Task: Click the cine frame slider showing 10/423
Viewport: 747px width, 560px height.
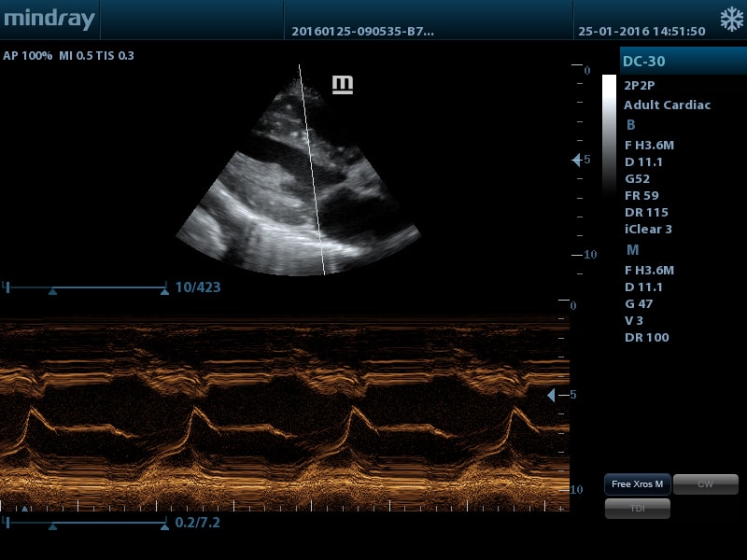Action: pos(86,287)
